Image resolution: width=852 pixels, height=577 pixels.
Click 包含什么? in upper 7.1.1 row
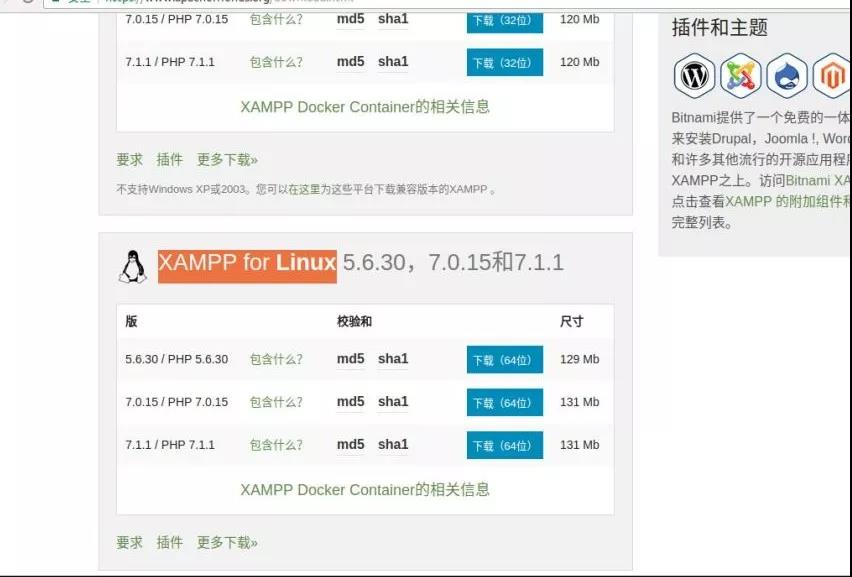pyautogui.click(x=276, y=62)
